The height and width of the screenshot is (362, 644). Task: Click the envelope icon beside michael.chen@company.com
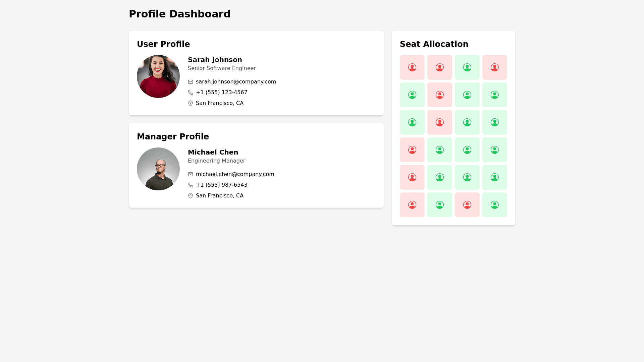click(x=191, y=174)
